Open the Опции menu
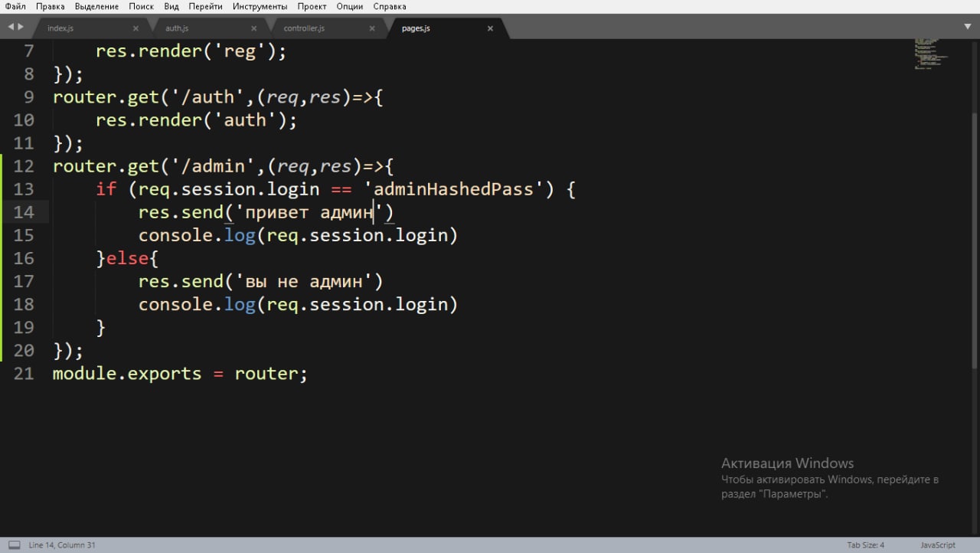 (x=350, y=6)
